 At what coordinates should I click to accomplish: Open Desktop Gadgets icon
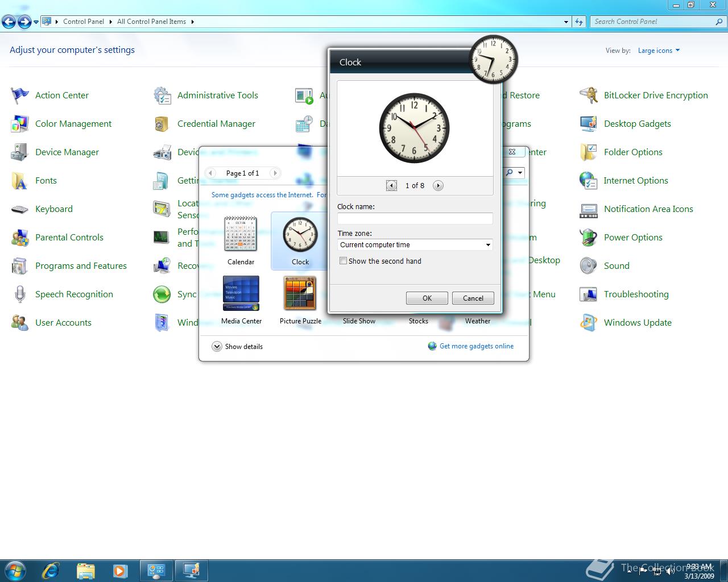pyautogui.click(x=589, y=124)
